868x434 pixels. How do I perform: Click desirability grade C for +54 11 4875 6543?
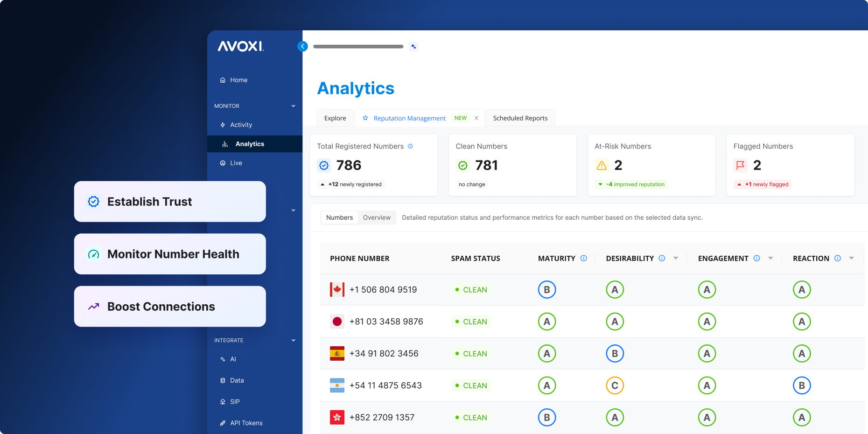pos(615,385)
